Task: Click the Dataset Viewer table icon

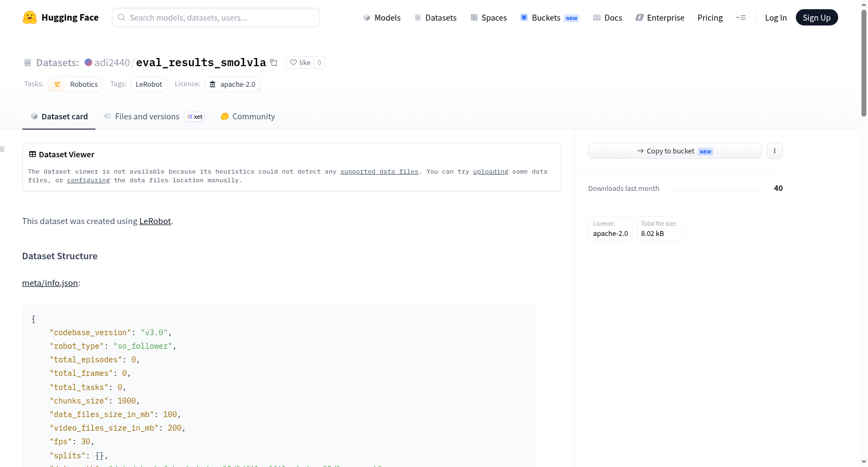Action: [x=33, y=154]
